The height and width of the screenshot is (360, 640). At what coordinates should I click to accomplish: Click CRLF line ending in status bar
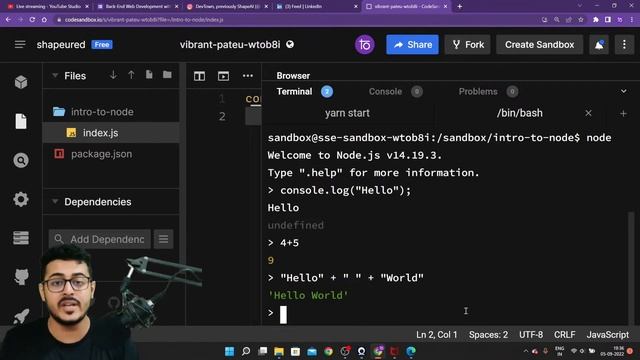(564, 335)
